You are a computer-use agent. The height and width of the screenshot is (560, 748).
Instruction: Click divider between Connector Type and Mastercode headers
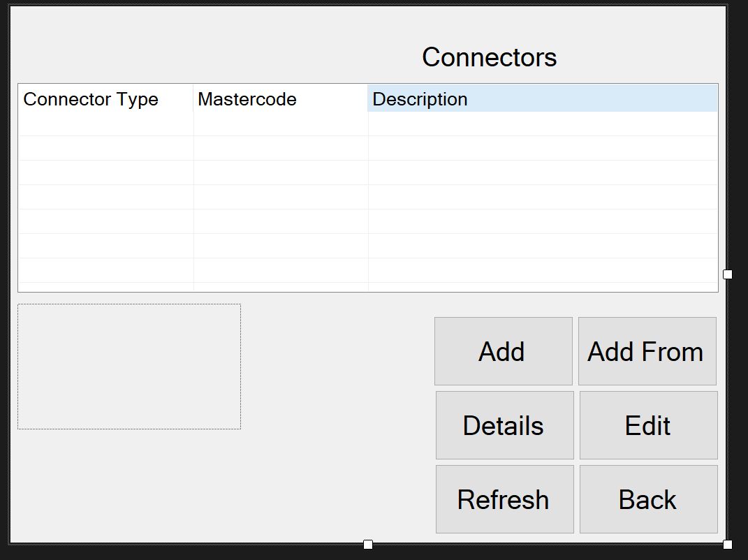pos(193,98)
